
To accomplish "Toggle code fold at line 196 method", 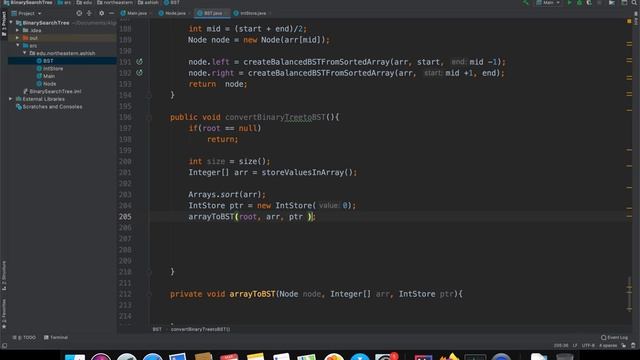I will 149,118.
